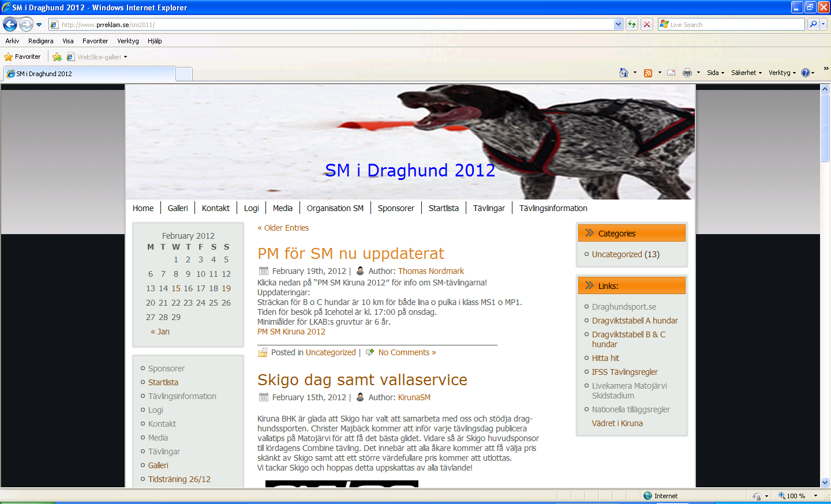Open the Startlista navigation link
Viewport: 831px width, 504px height.
444,208
